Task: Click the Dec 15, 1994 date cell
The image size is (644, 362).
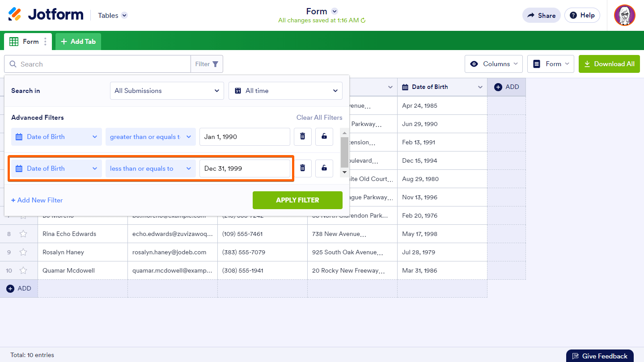Action: 442,160
